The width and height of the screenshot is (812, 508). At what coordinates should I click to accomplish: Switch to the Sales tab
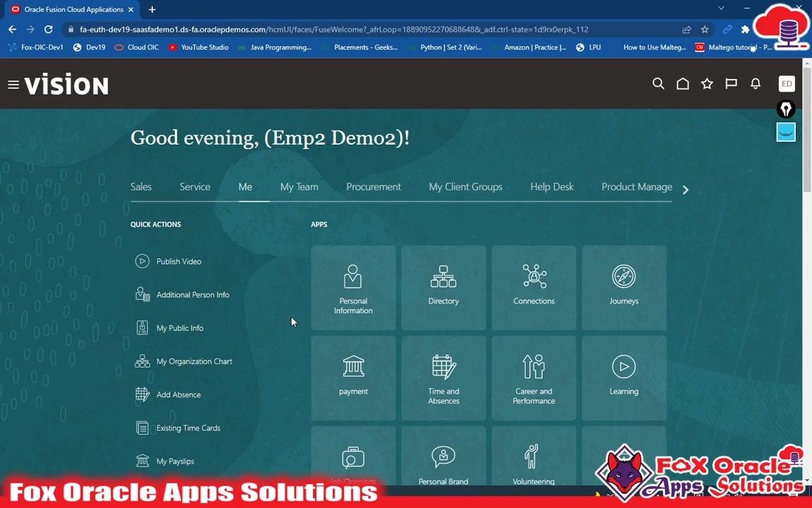click(x=141, y=186)
